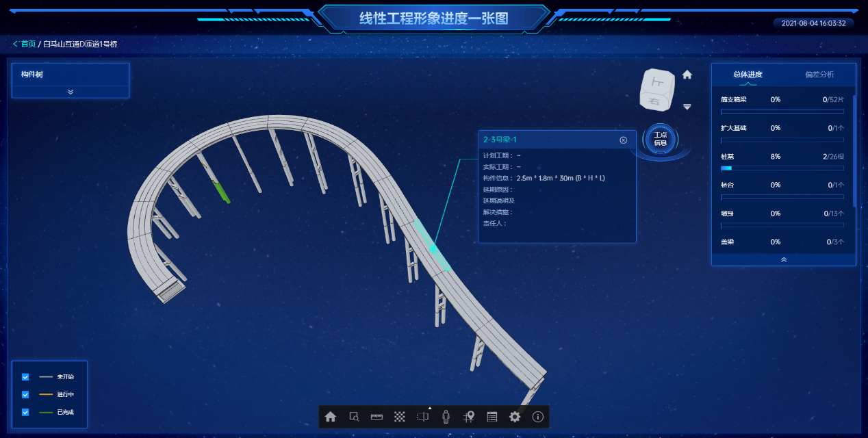Screen dimensions: 868x438
Task: Open view cube dropdown arrow
Action: (687, 107)
